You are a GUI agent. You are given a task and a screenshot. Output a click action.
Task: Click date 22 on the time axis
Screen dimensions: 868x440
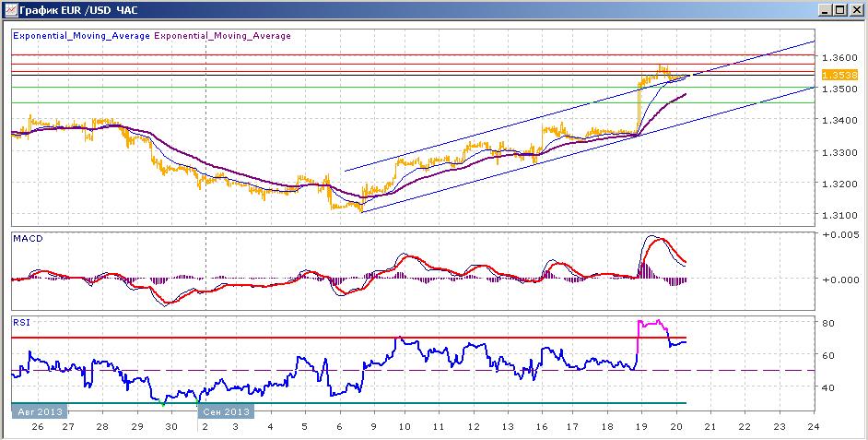744,427
